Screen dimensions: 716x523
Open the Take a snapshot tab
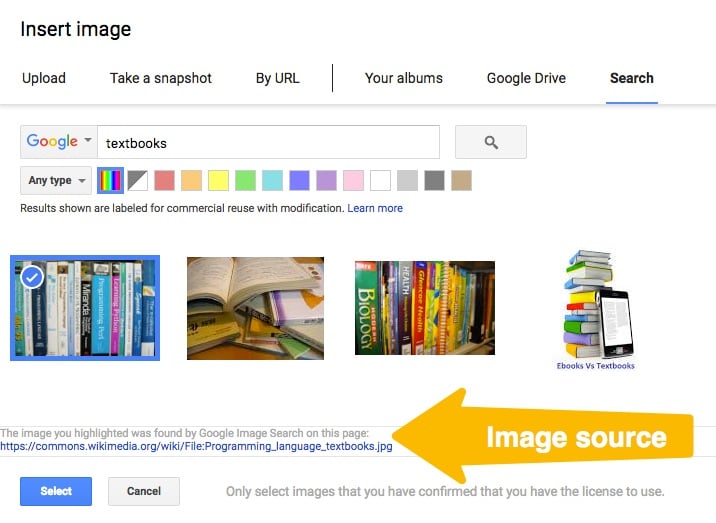coord(161,78)
